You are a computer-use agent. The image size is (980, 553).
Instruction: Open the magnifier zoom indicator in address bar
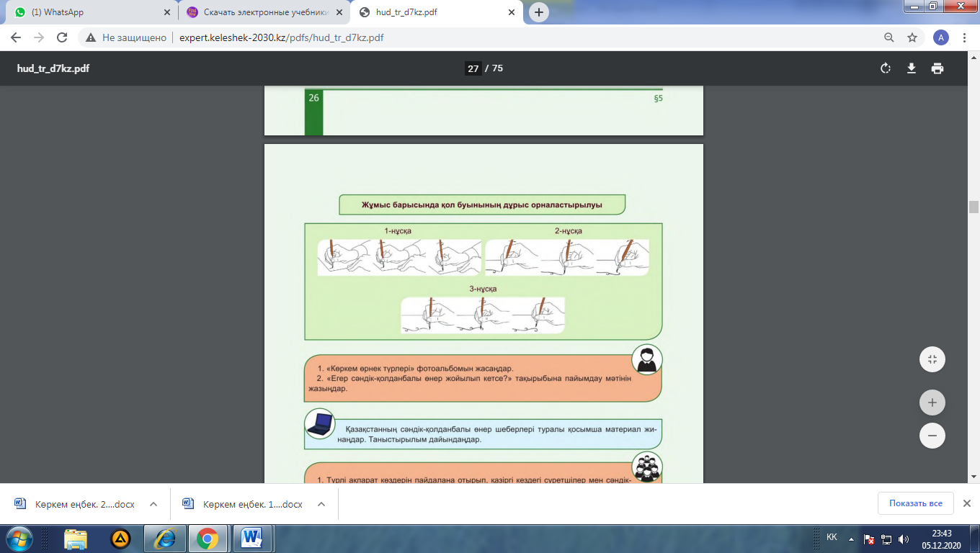click(x=889, y=37)
